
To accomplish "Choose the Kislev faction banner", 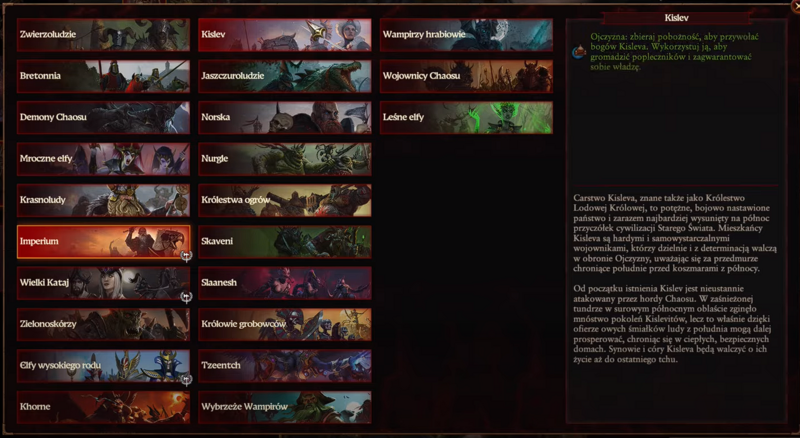I will coord(285,35).
